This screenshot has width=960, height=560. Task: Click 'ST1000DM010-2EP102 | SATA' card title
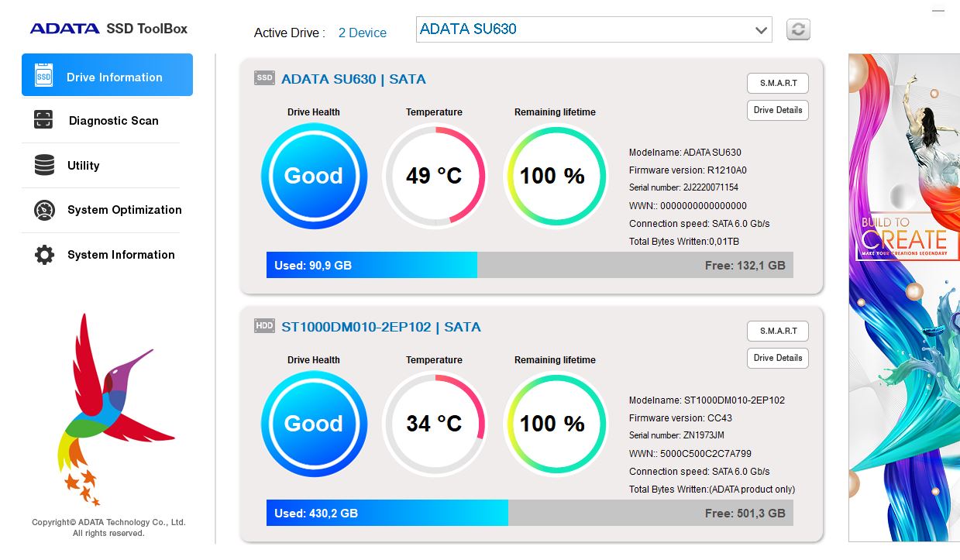[381, 327]
